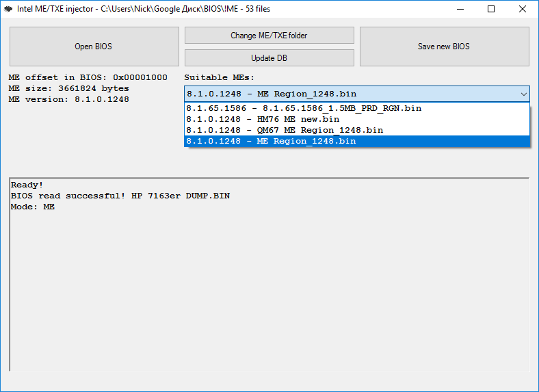
Task: Click the 'Suitable MEs:' label
Action: pos(220,77)
